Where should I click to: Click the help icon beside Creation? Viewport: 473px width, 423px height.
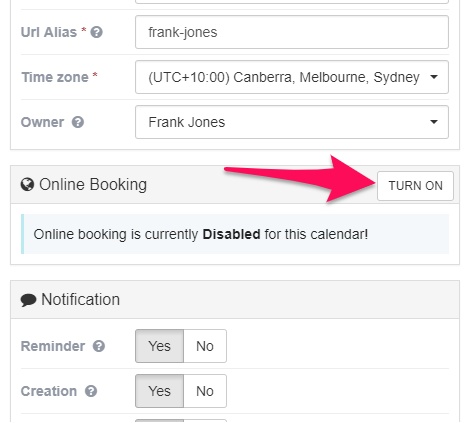click(x=91, y=391)
